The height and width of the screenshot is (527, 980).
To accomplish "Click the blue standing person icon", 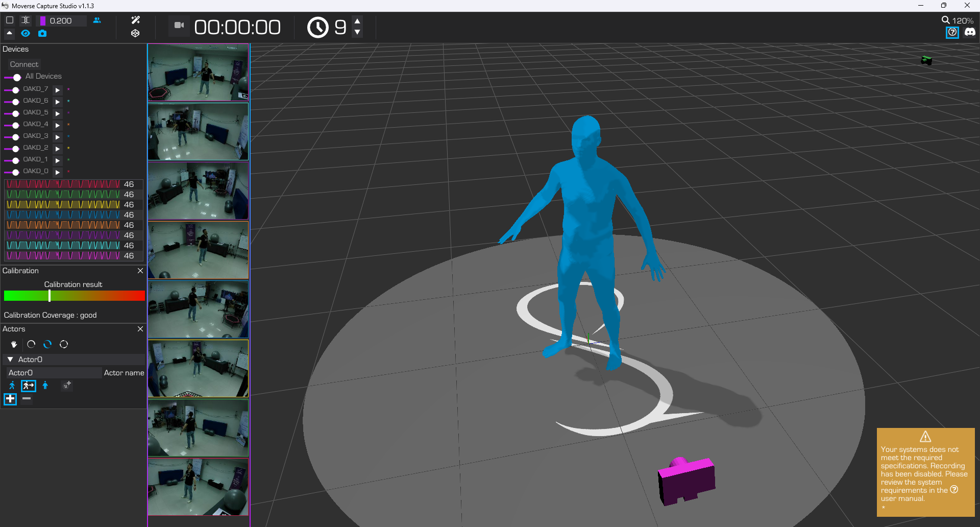I will coord(45,386).
